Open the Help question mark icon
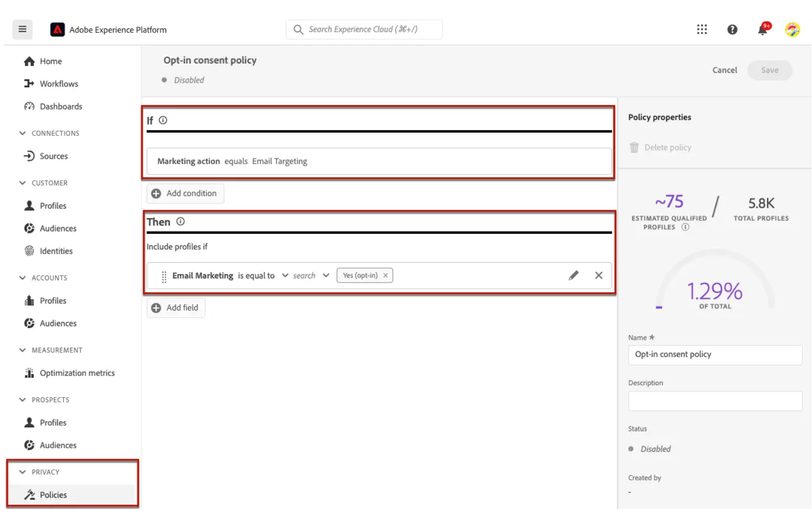Screen dimensions: 812x517 (732, 29)
